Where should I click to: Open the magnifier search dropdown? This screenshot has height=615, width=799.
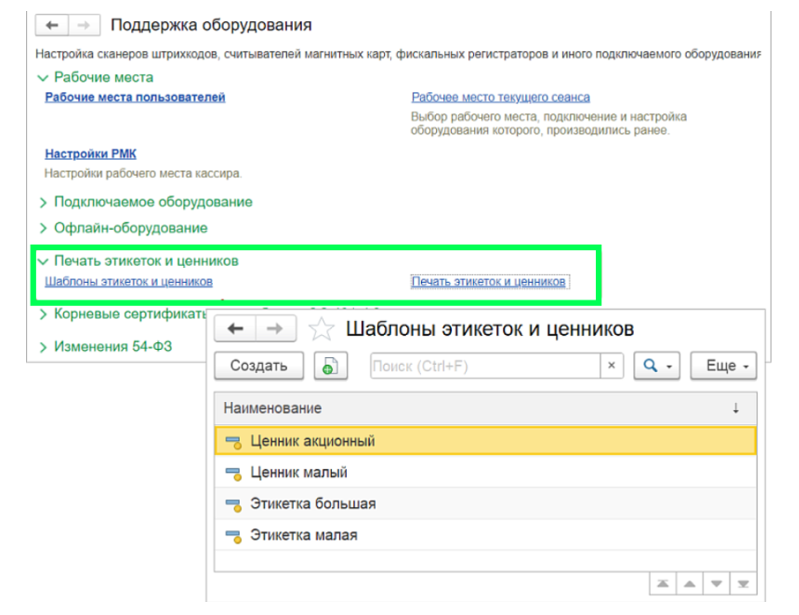pyautogui.click(x=657, y=366)
